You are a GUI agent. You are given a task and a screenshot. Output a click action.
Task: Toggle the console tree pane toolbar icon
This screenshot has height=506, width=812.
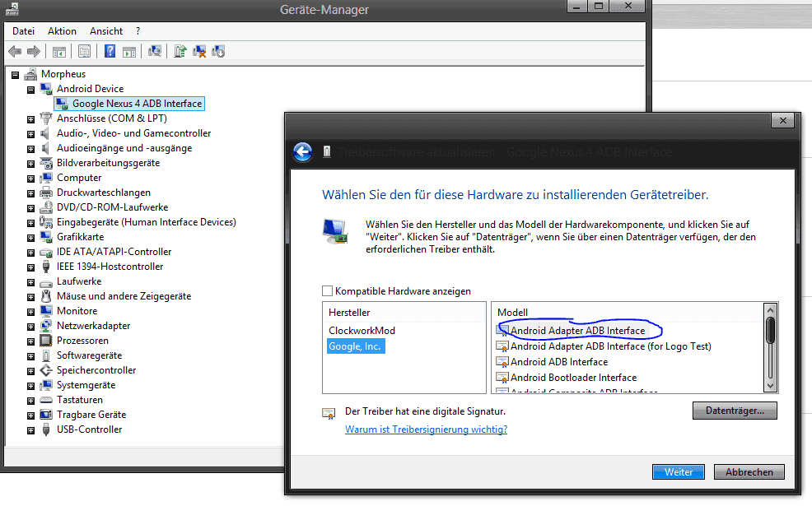(x=59, y=52)
